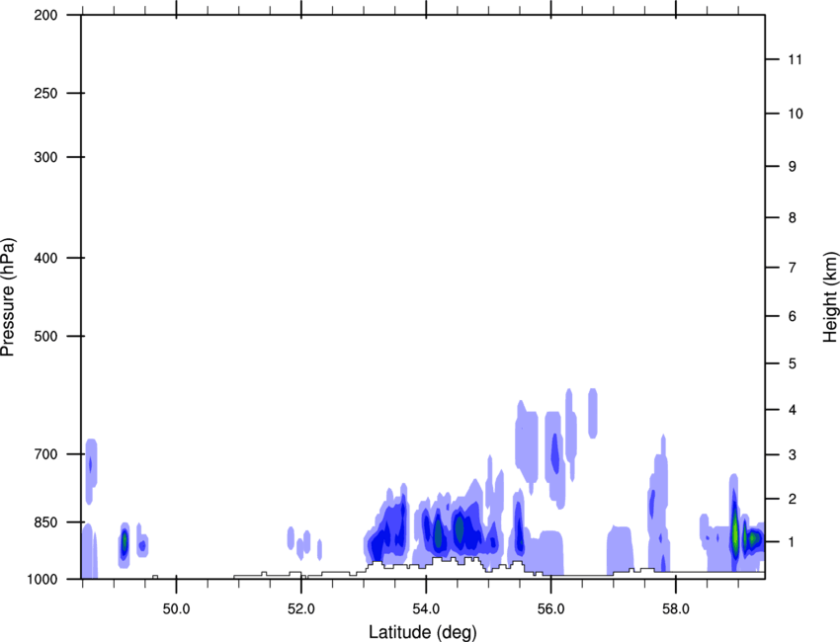Click the dark blue blob near 56.1 degrees, 700 hPa
Viewport: 840px width, 642px height.
coord(555,453)
